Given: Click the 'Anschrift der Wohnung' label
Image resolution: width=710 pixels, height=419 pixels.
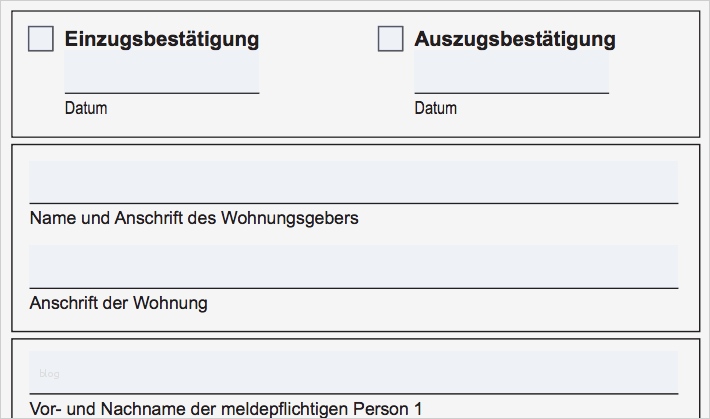Looking at the screenshot, I should 119,303.
